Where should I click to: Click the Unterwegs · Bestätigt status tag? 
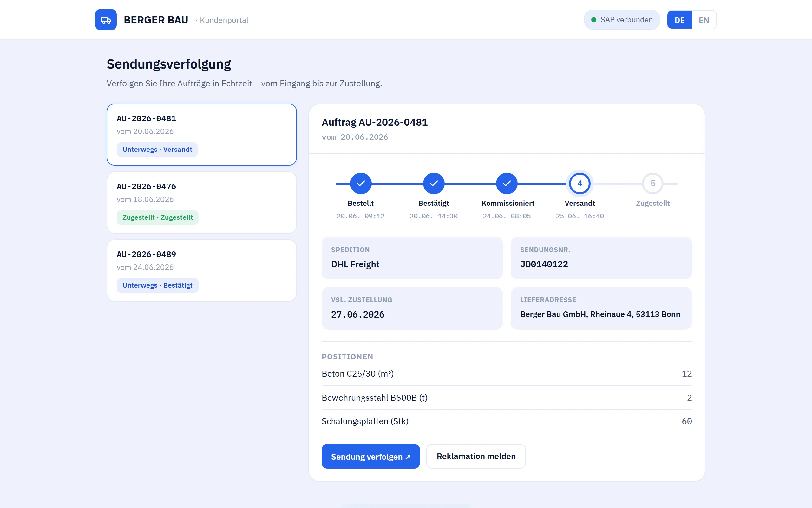click(157, 285)
